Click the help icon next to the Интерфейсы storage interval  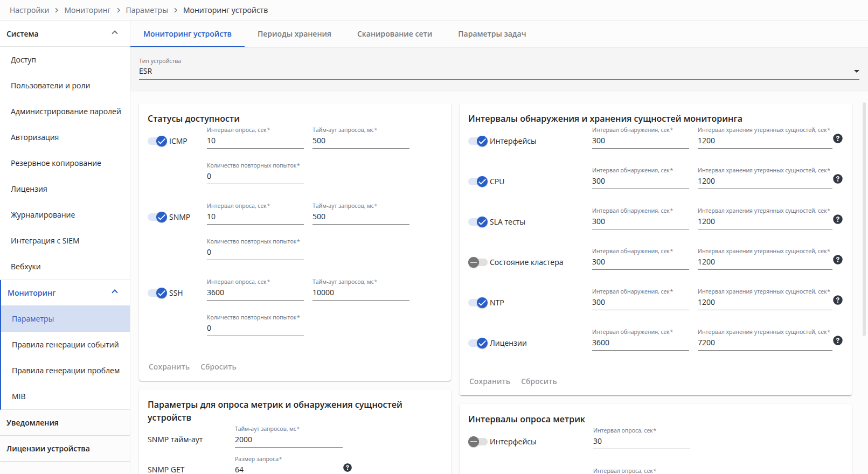(837, 138)
